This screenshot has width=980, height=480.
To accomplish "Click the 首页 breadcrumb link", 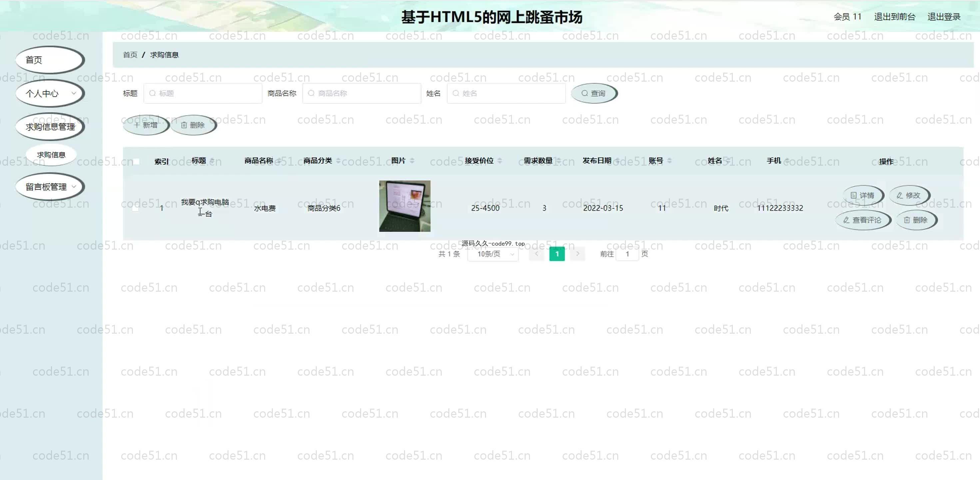I will point(130,55).
